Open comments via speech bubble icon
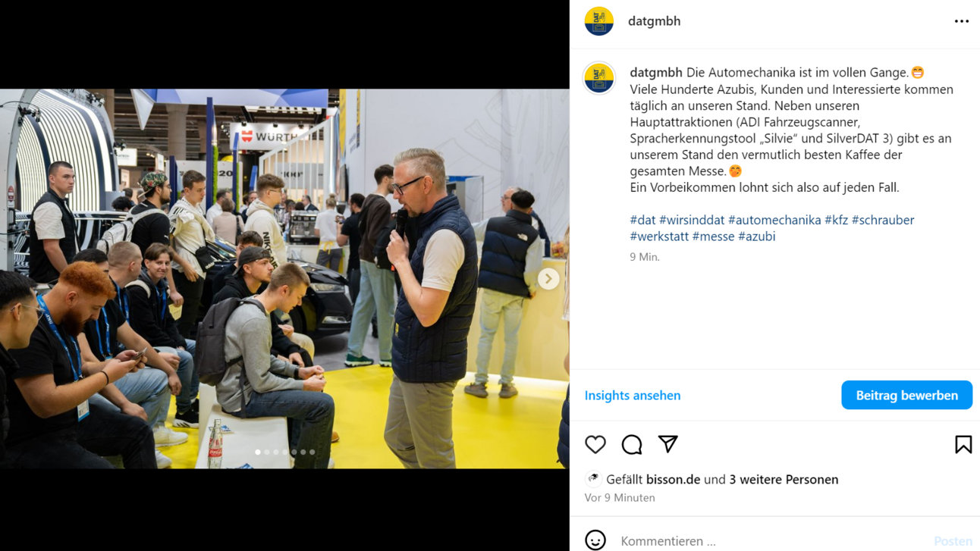Image resolution: width=980 pixels, height=551 pixels. point(632,444)
